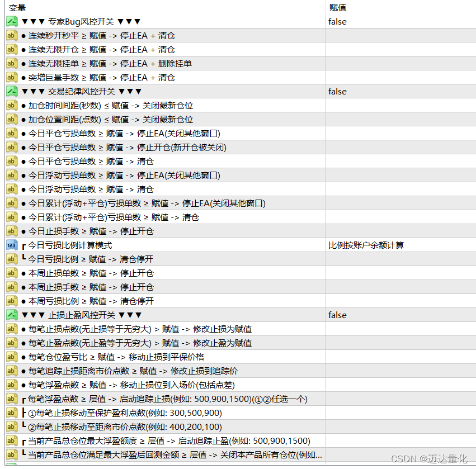Image resolution: width=476 pixels, height=469 pixels.
Task: Click the 变量 column header
Action: [17, 8]
